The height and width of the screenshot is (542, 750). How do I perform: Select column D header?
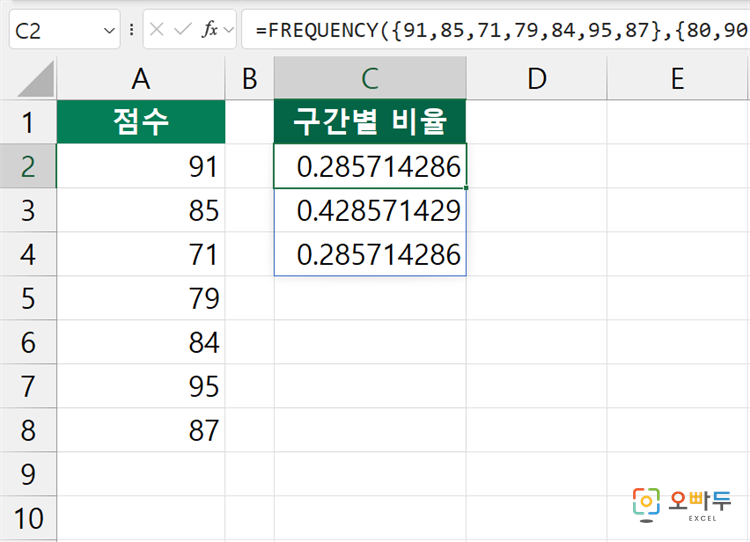[x=537, y=78]
